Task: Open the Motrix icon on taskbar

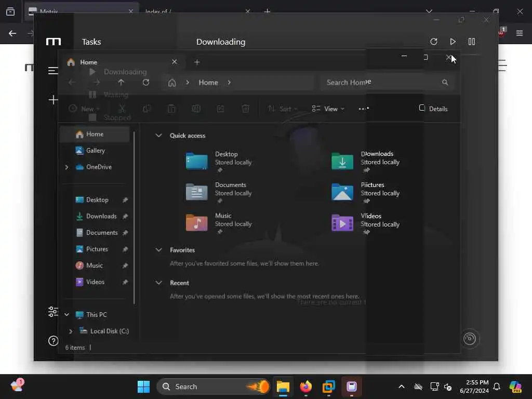Action: point(352,387)
